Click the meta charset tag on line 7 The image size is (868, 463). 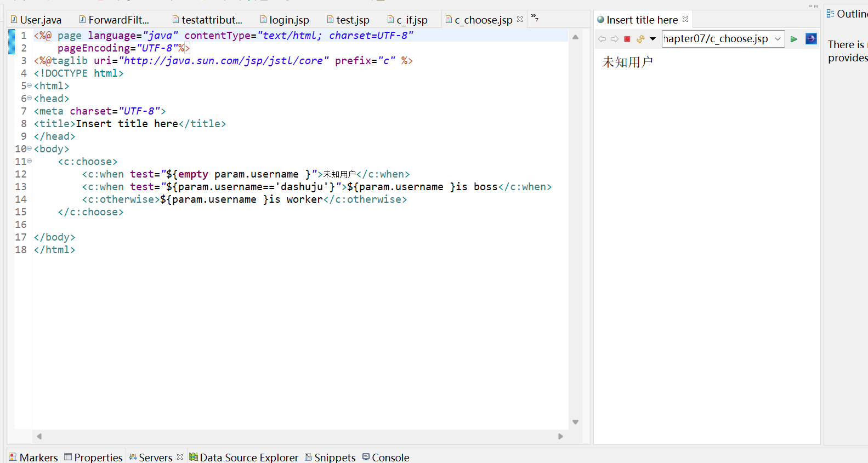(x=100, y=111)
